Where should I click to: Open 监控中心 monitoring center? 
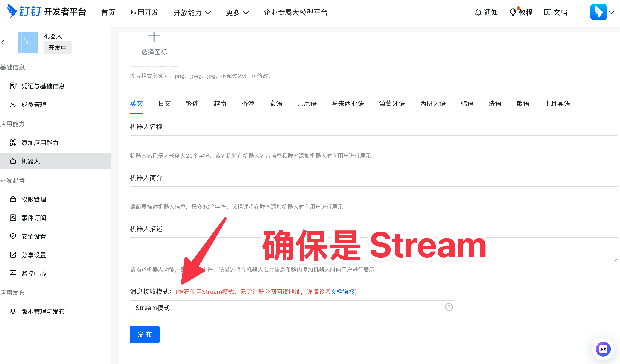[x=33, y=273]
